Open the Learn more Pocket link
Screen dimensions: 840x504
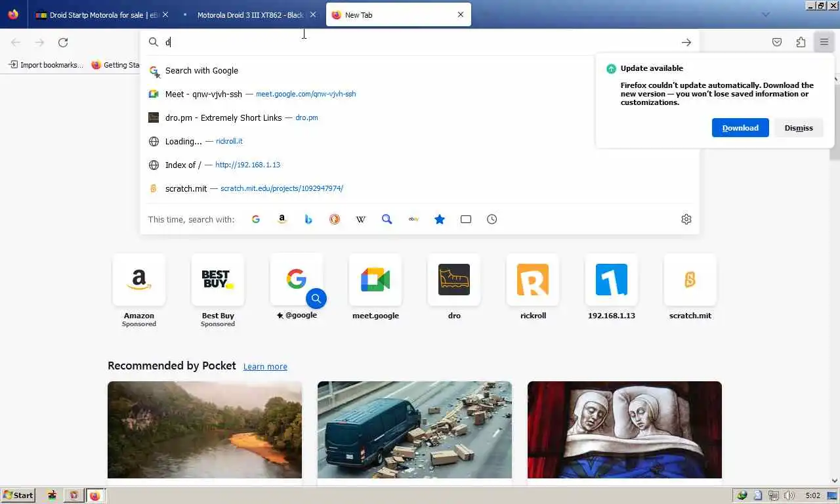pyautogui.click(x=265, y=366)
